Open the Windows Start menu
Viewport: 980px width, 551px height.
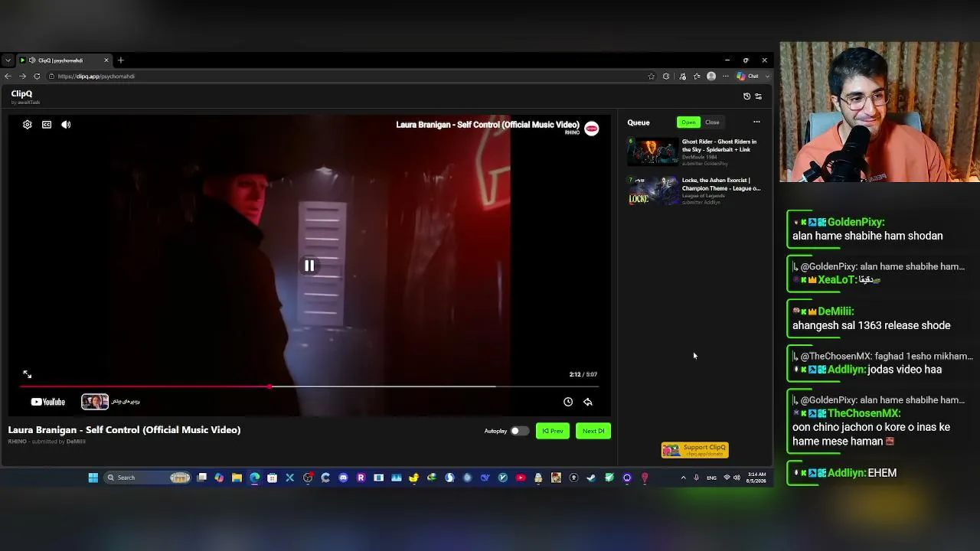coord(93,478)
